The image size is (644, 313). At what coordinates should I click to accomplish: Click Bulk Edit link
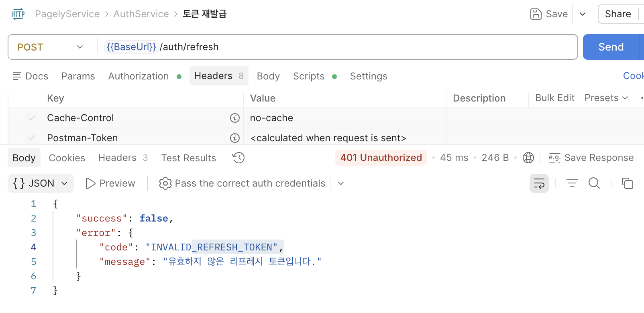click(555, 98)
